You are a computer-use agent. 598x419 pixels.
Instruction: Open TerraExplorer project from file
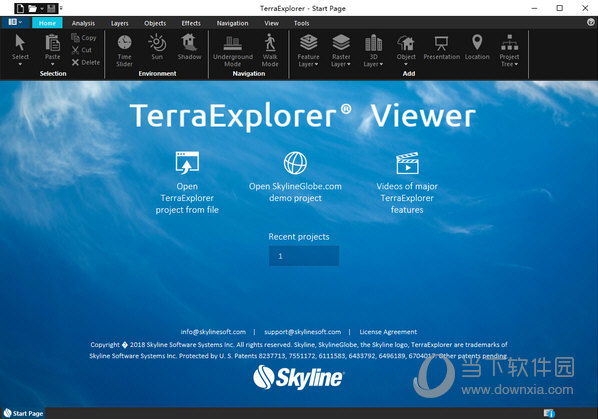187,183
